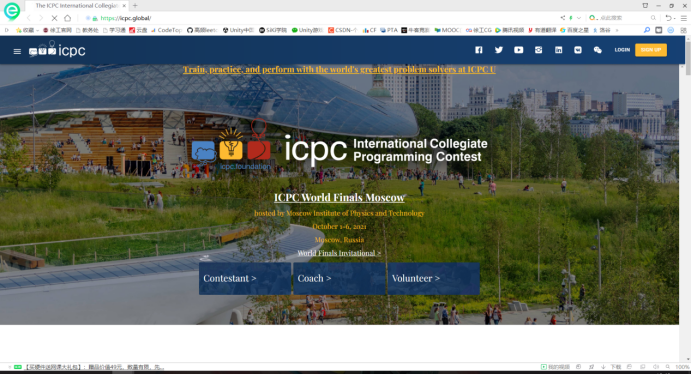Click the SIGN UP button
This screenshot has height=374, width=692.
coord(651,50)
